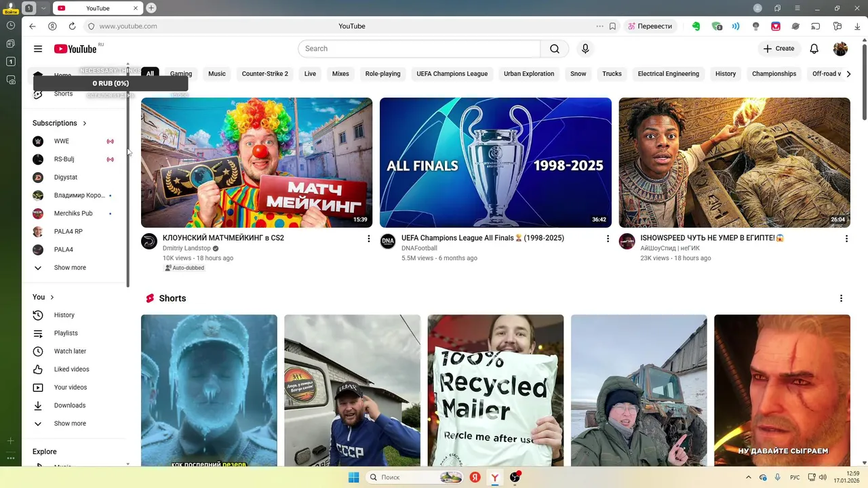Open options for UEFA All Finals video
Screen dimensions: 868x488
(x=608, y=239)
